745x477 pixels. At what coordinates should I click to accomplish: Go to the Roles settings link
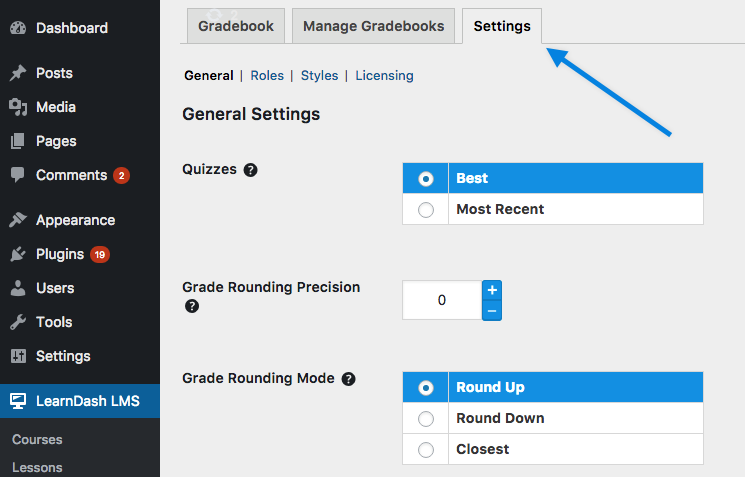coord(267,76)
